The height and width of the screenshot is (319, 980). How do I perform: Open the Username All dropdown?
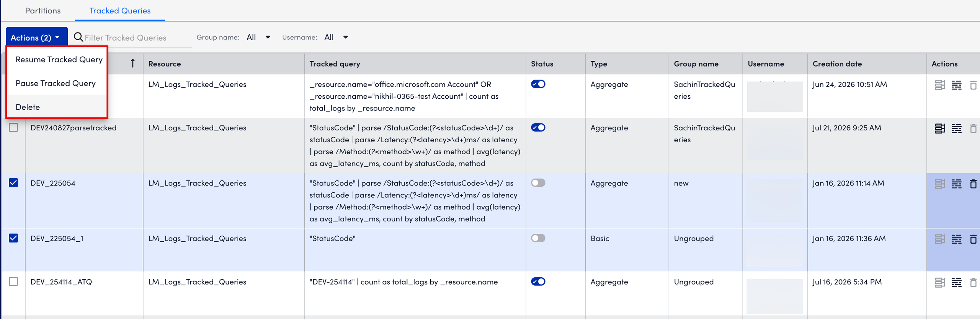[x=336, y=37]
